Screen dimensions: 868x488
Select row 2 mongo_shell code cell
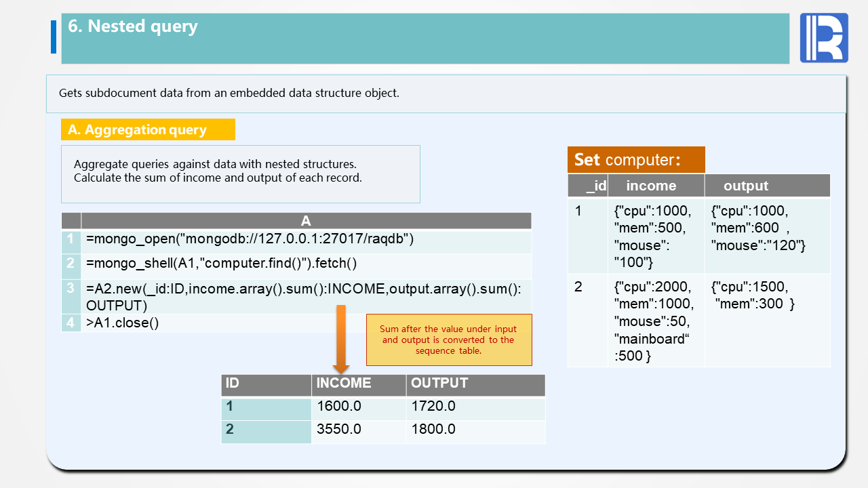tap(307, 264)
